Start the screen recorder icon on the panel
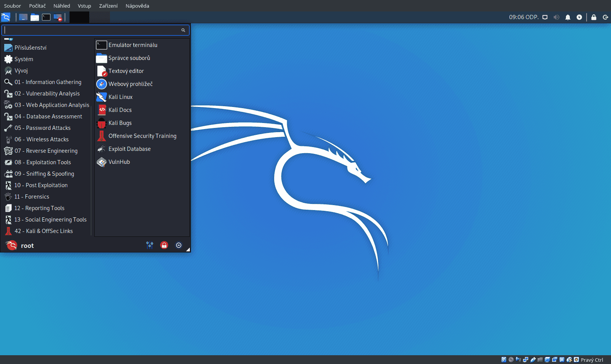 [x=58, y=17]
